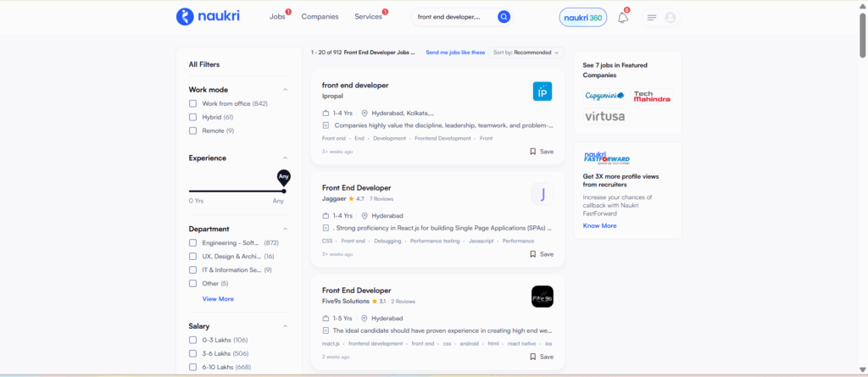Open the notifications bell icon

click(623, 17)
